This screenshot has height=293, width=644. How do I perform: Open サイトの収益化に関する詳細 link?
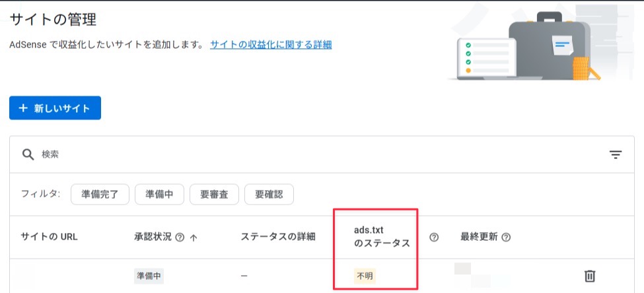point(271,45)
